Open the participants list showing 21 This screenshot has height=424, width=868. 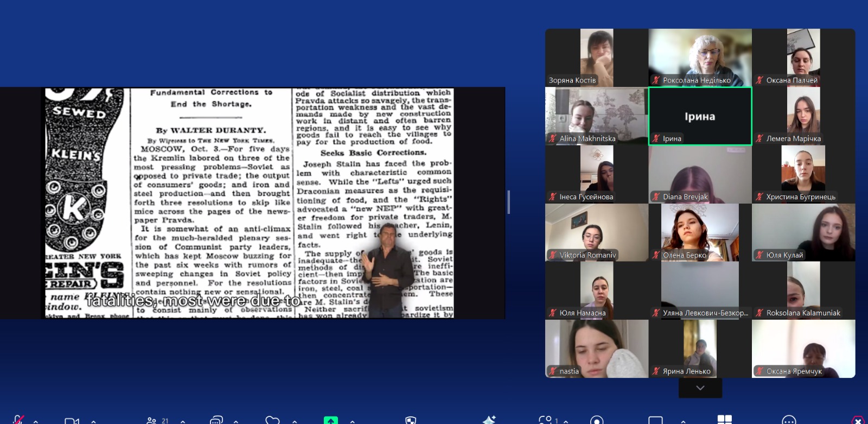[x=157, y=421]
